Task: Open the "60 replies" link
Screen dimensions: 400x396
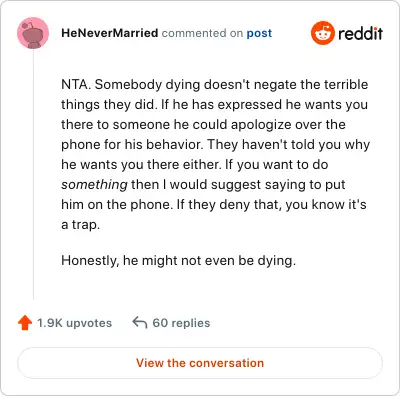Action: tap(181, 323)
